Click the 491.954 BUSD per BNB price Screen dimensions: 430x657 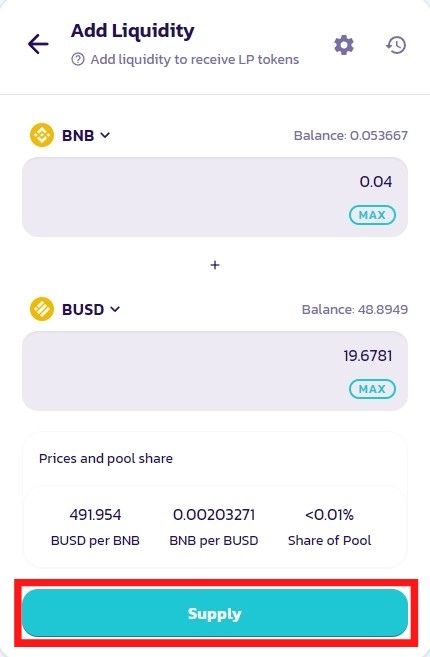pyautogui.click(x=95, y=515)
